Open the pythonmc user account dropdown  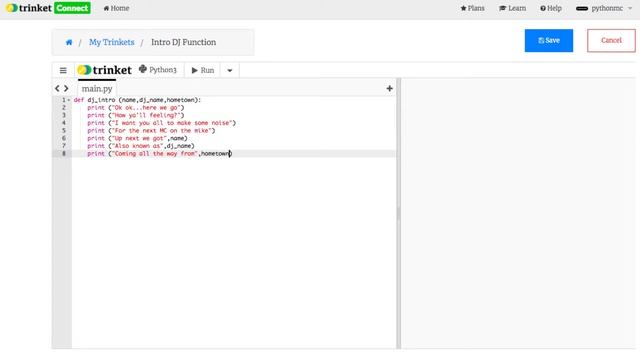604,8
